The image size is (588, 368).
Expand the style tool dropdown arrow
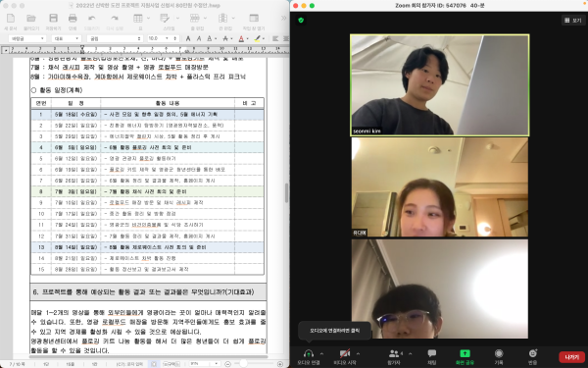tap(177, 18)
